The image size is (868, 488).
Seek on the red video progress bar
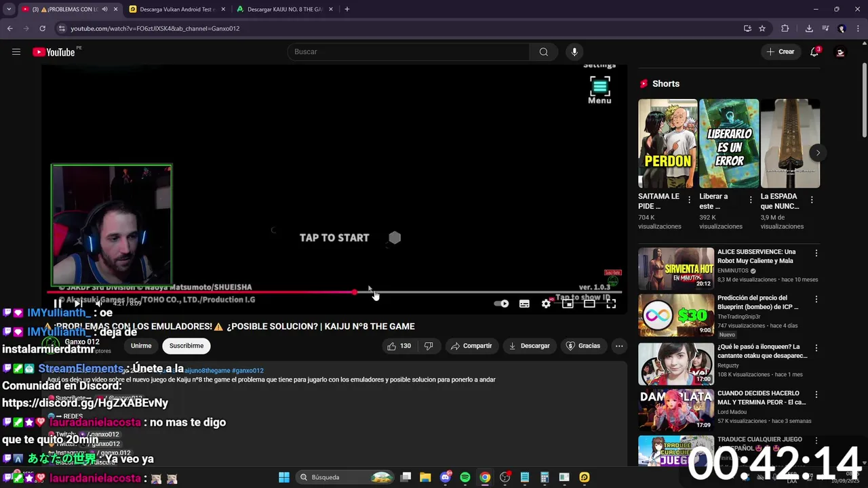(334, 292)
